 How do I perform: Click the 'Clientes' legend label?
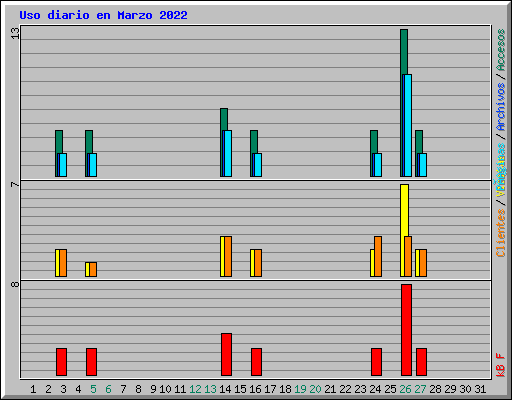coord(501,233)
